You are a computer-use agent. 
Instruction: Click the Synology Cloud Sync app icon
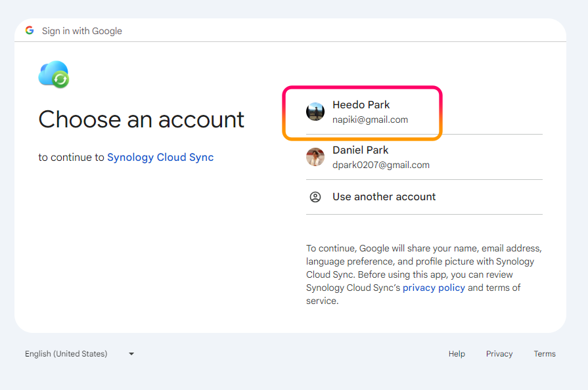(x=54, y=75)
